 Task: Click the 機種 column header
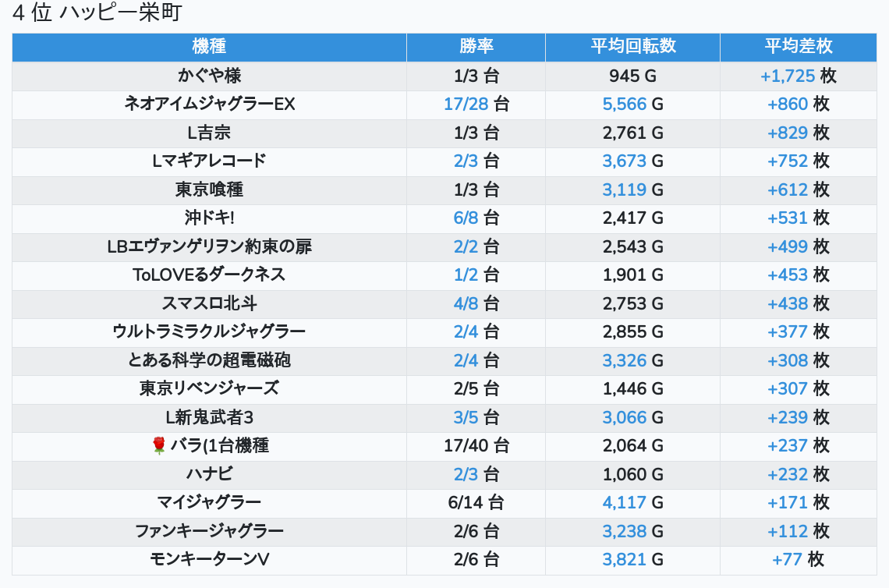pyautogui.click(x=208, y=47)
